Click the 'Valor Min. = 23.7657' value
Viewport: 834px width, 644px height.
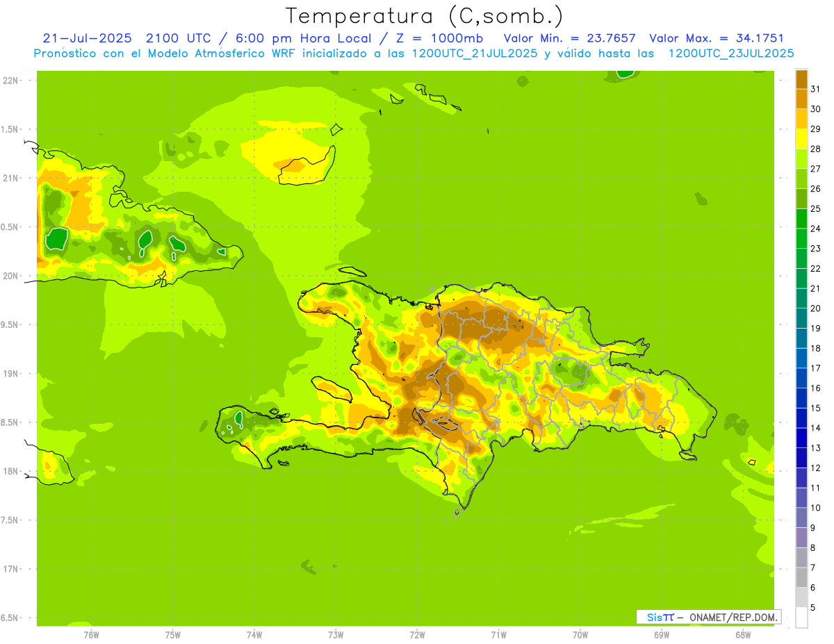(x=569, y=38)
